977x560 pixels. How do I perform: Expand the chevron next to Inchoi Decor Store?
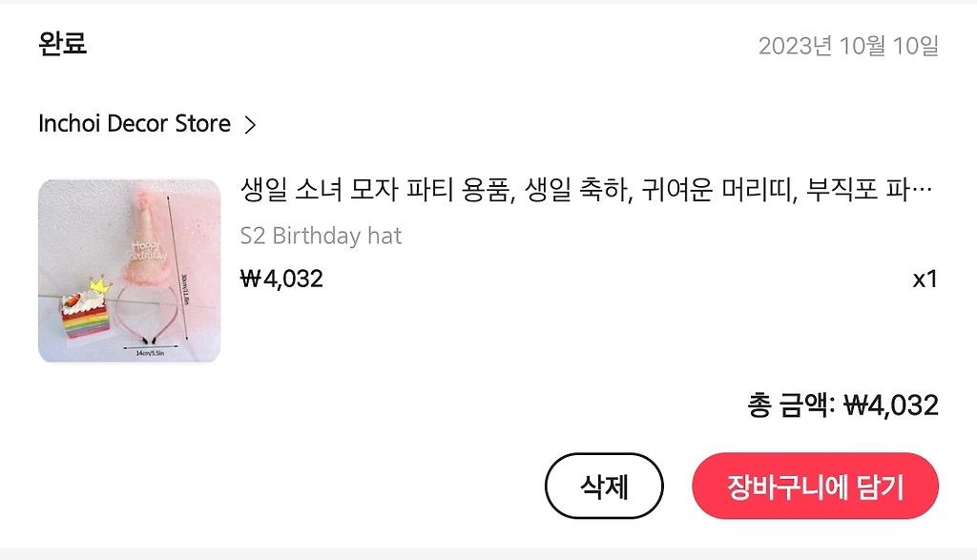[x=251, y=125]
